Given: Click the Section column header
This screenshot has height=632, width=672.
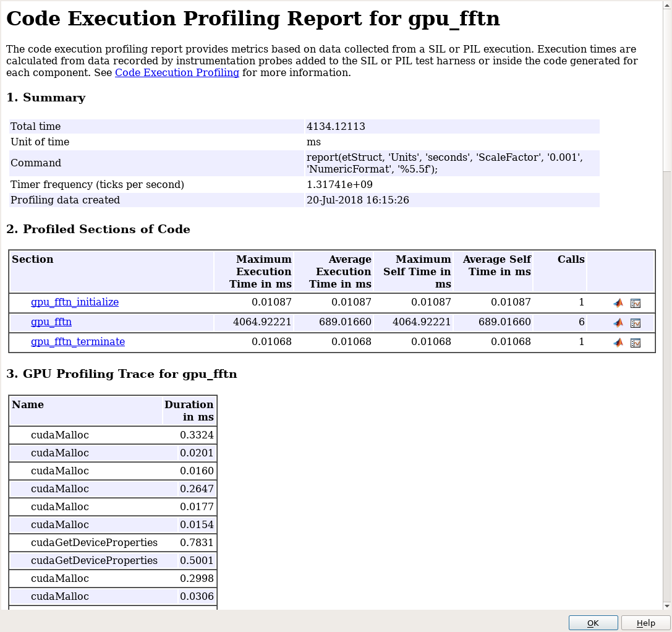Looking at the screenshot, I should (x=33, y=260).
